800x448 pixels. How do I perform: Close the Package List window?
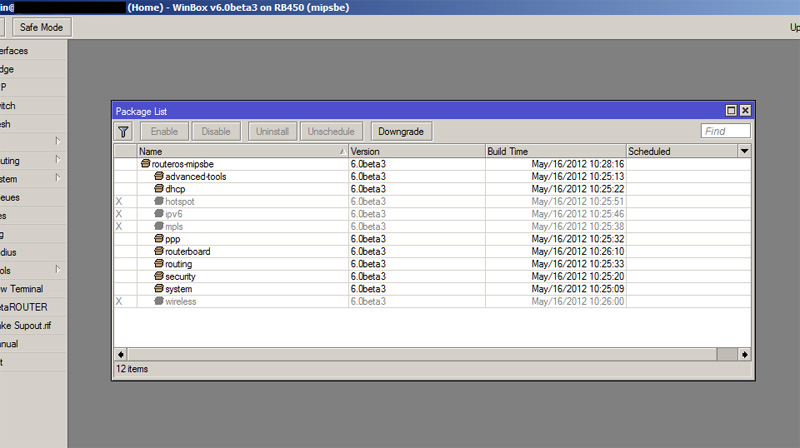[x=745, y=110]
